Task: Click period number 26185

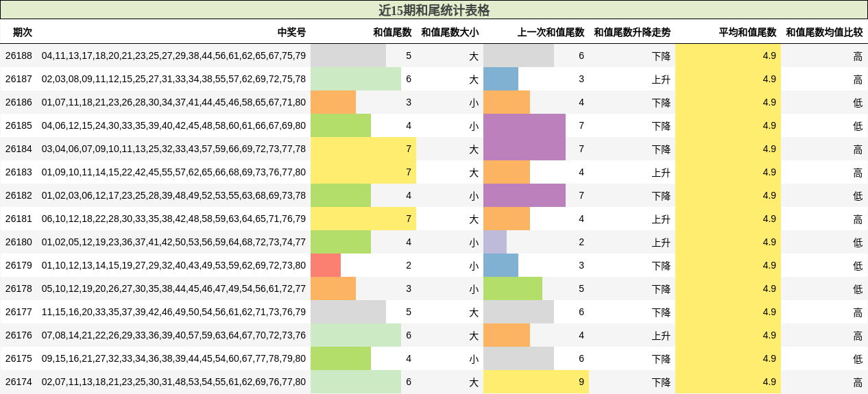Action: [19, 125]
